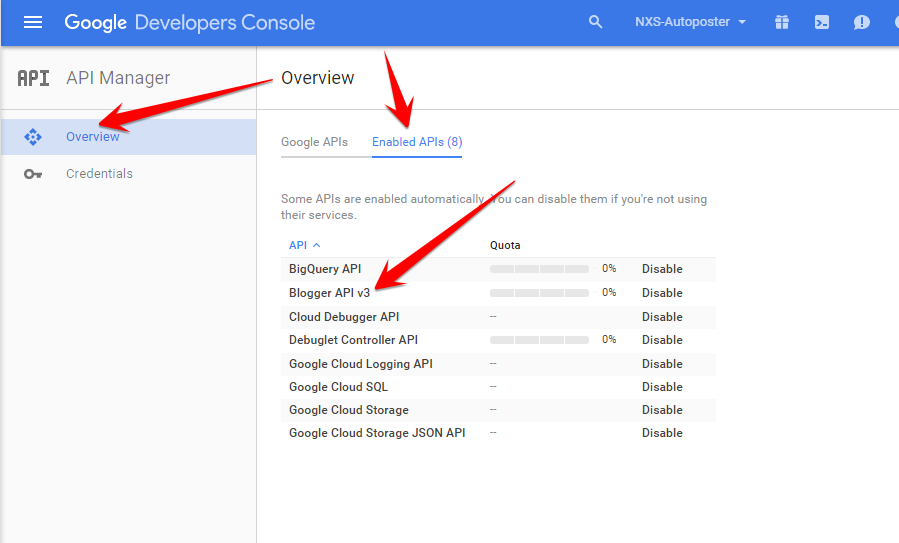
Task: Open the Blogger API v3 entry
Action: coord(330,293)
